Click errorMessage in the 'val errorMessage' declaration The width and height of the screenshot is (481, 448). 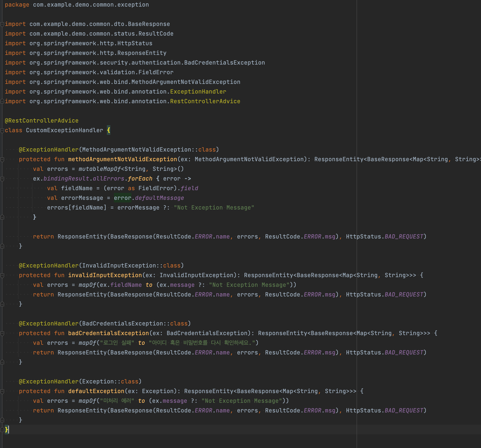click(82, 198)
